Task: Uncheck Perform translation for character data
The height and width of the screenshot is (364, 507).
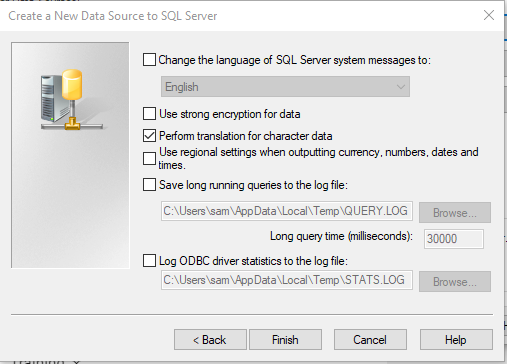Action: 149,136
